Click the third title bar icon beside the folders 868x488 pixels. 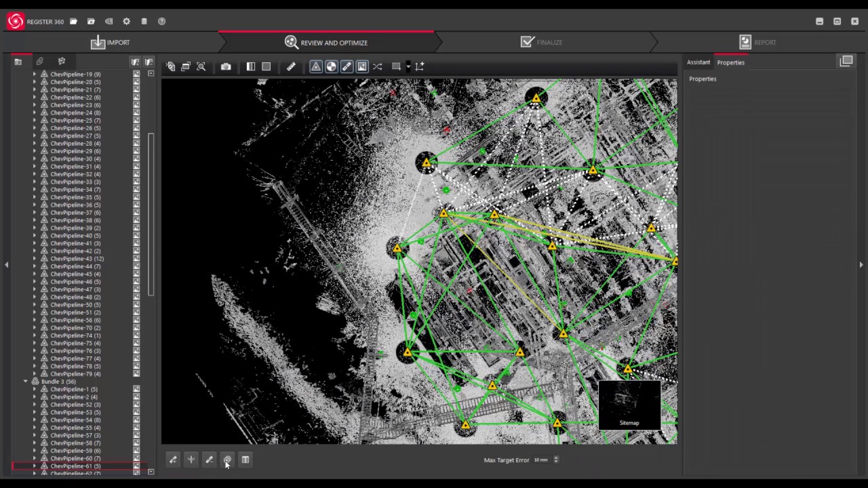108,22
